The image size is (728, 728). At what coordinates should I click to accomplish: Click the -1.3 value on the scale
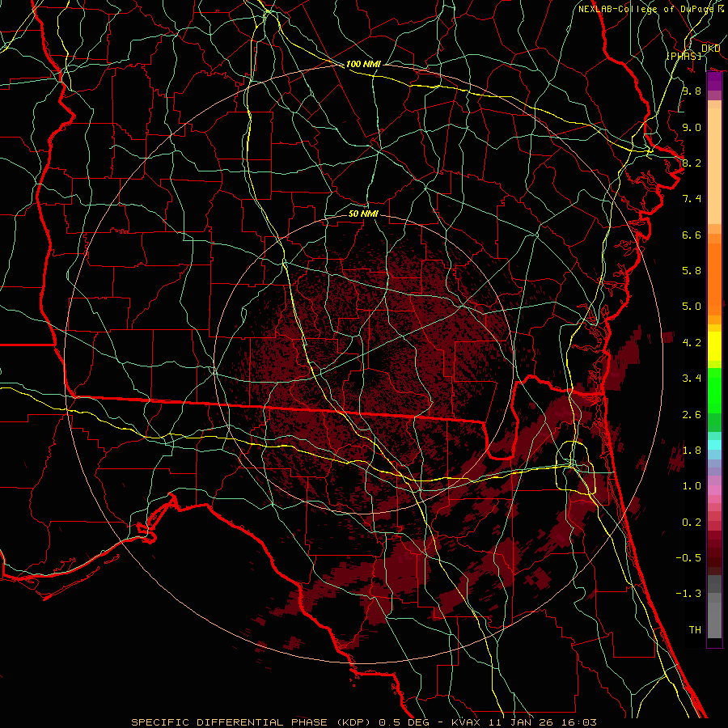688,594
